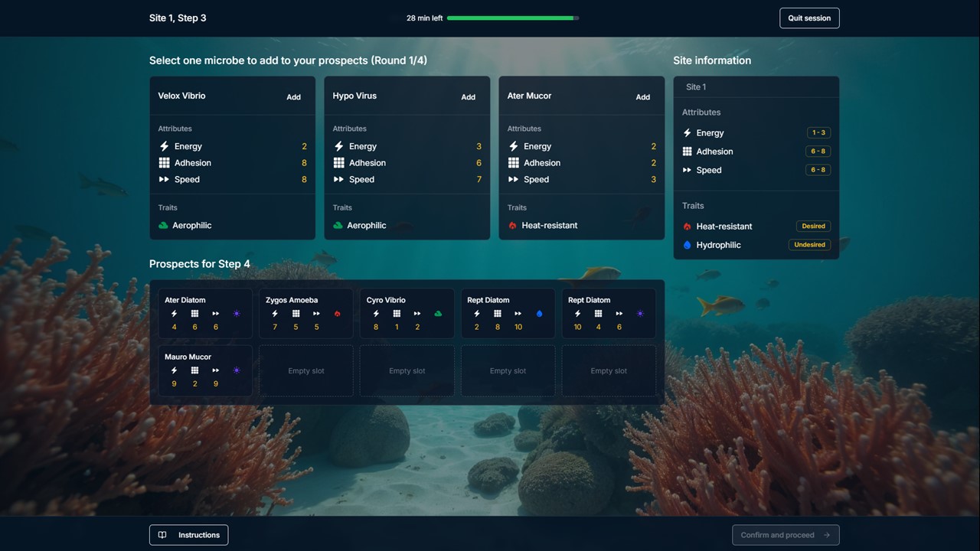Click the Speed icon in Site information
This screenshot has height=551, width=980.
[x=687, y=170]
